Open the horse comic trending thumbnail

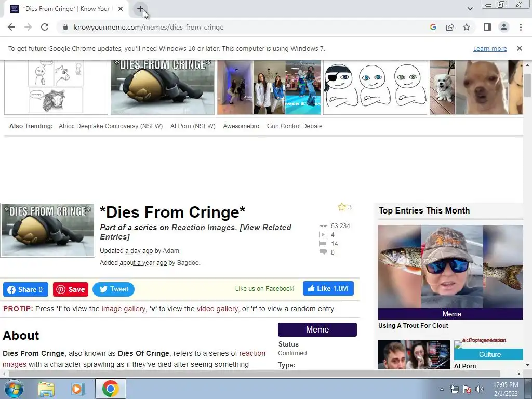point(56,87)
